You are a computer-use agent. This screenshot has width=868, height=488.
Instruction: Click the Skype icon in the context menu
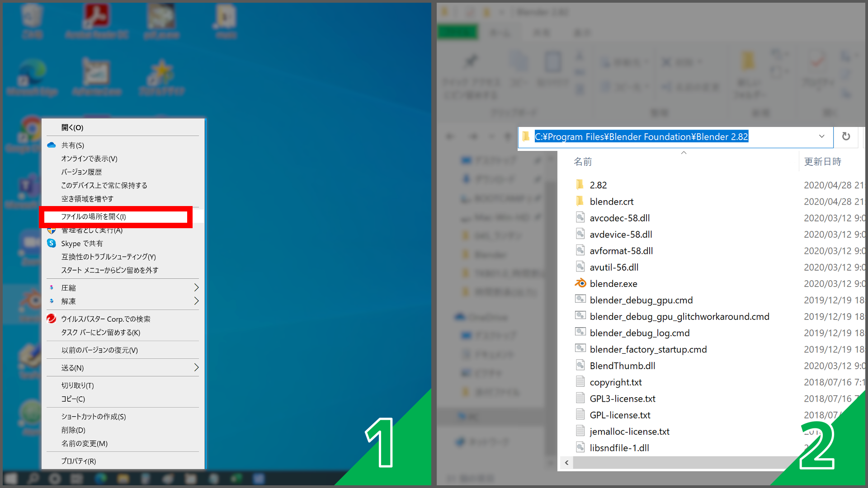click(52, 243)
